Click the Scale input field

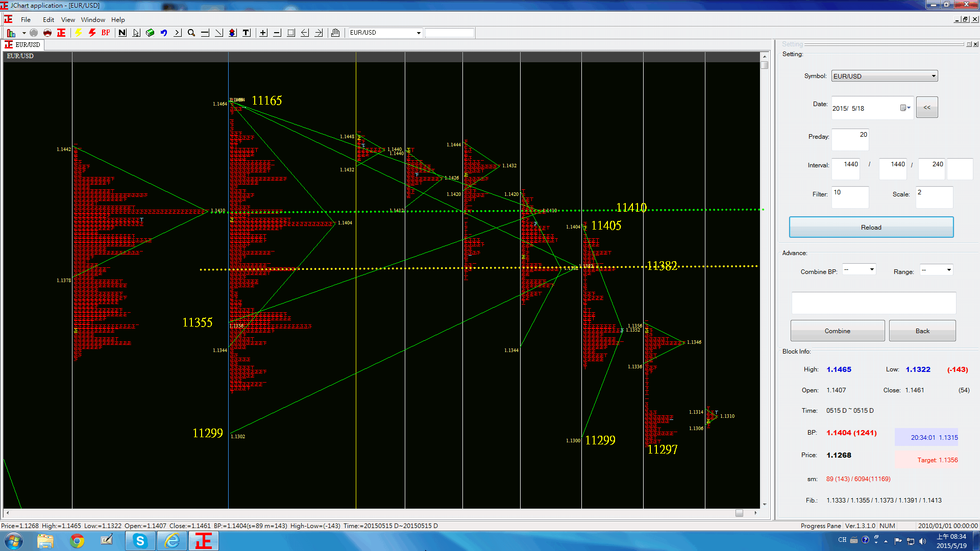[934, 197]
